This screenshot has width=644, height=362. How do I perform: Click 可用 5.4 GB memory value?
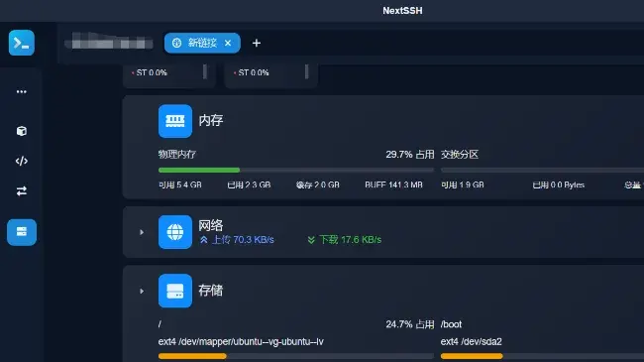pyautogui.click(x=180, y=185)
